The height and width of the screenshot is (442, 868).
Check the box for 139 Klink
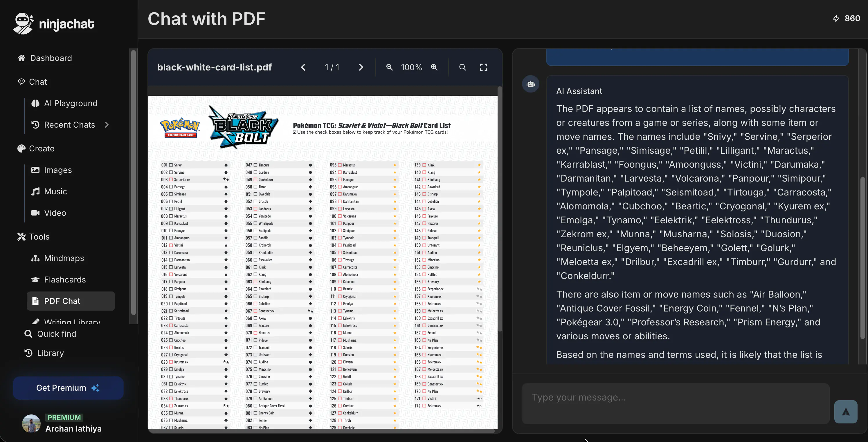point(424,165)
